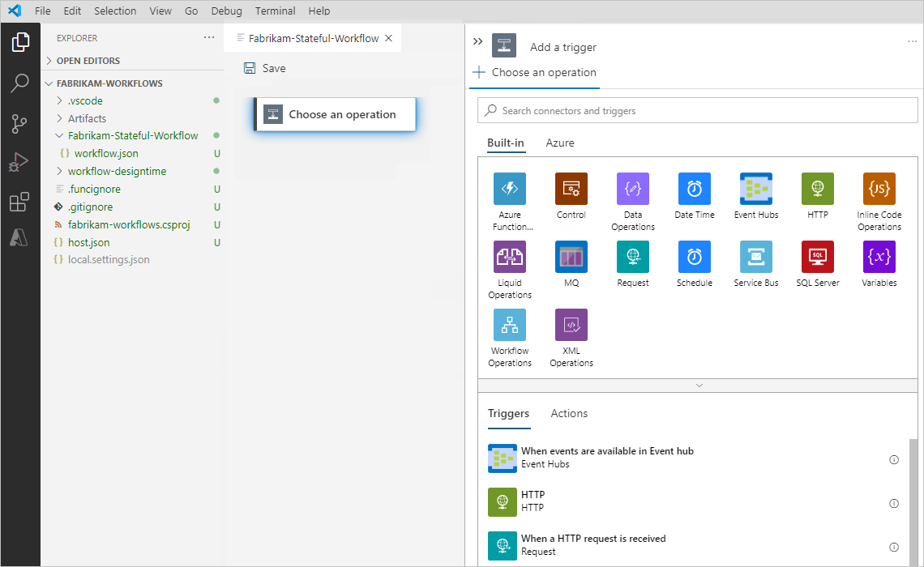Switch to the Azure connectors tab
Screen dimensions: 924x567
point(560,143)
